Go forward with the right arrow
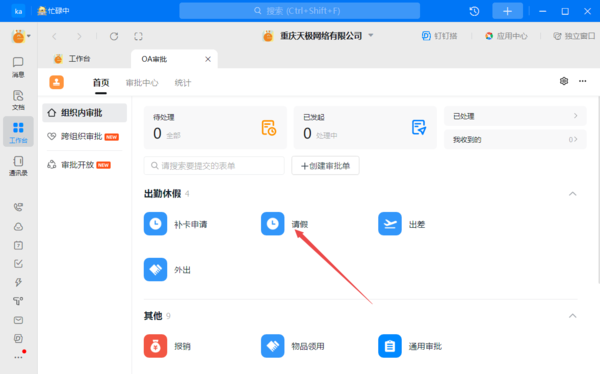Image resolution: width=600 pixels, height=374 pixels. pos(79,36)
